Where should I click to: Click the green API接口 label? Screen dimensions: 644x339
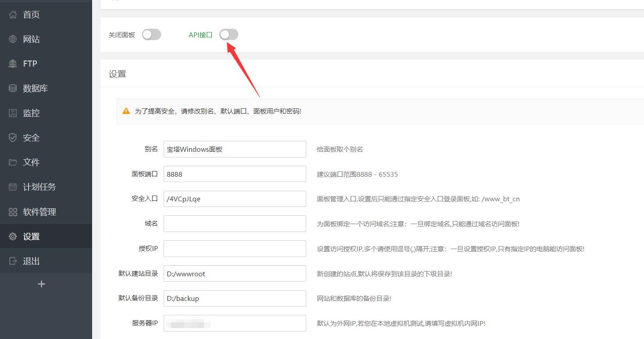pyautogui.click(x=200, y=35)
